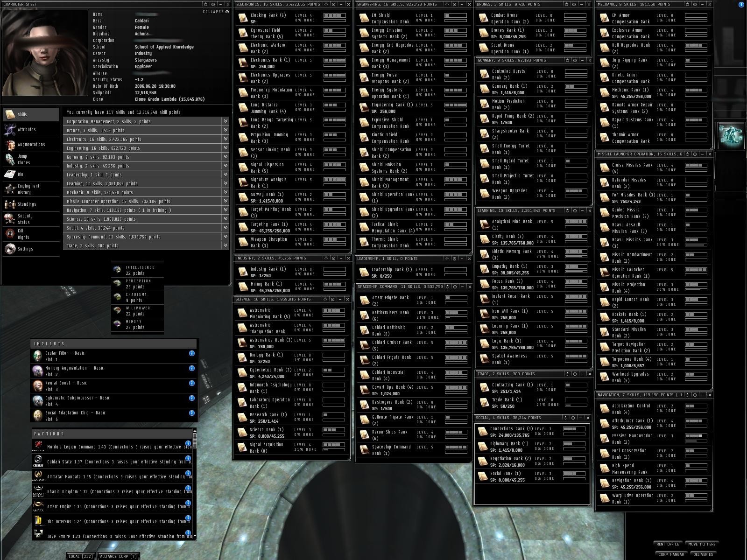Open the Corp Hangar button
The width and height of the screenshot is (747, 560).
[x=671, y=554]
